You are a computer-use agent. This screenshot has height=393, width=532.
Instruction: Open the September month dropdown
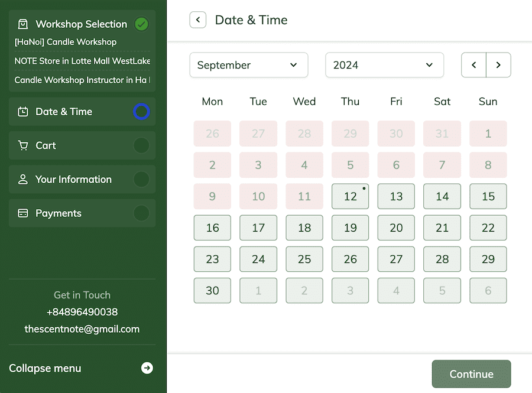click(x=248, y=65)
